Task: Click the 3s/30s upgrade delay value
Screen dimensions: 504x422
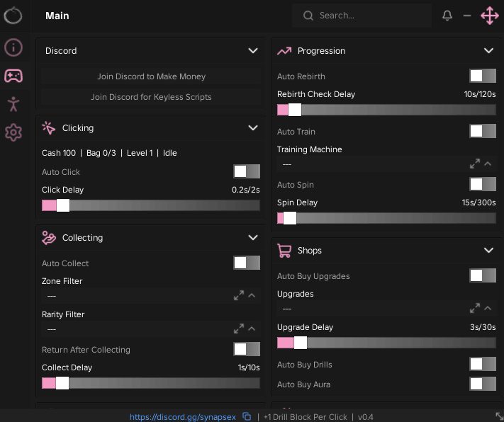Action: pyautogui.click(x=483, y=327)
